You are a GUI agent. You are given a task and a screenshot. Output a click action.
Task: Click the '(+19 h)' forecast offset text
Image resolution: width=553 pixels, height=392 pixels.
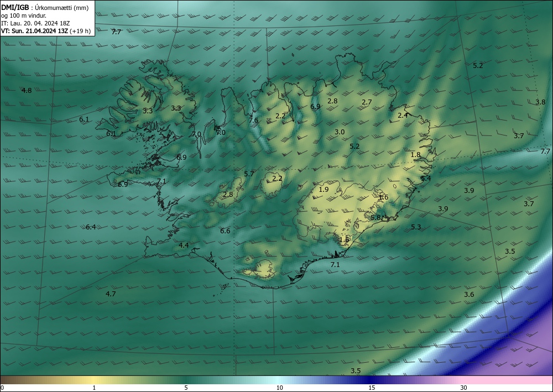pos(80,31)
